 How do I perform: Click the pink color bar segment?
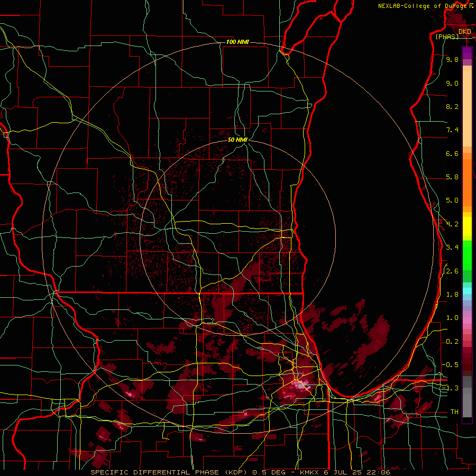(x=467, y=321)
